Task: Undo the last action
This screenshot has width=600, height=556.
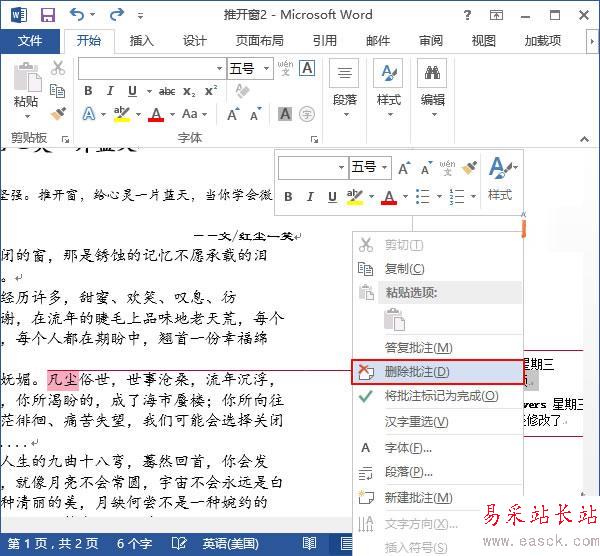Action: [x=77, y=15]
